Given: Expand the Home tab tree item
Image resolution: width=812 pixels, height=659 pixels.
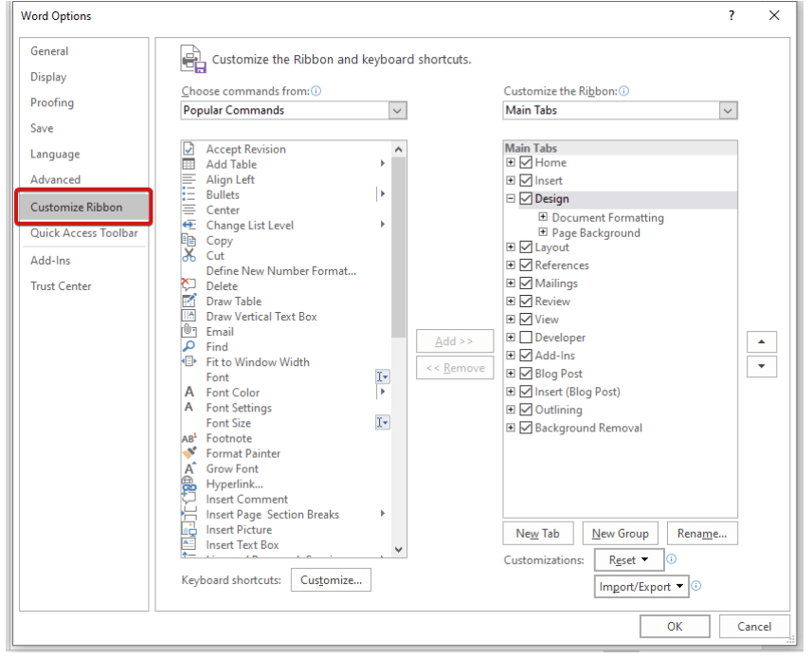Looking at the screenshot, I should point(509,162).
